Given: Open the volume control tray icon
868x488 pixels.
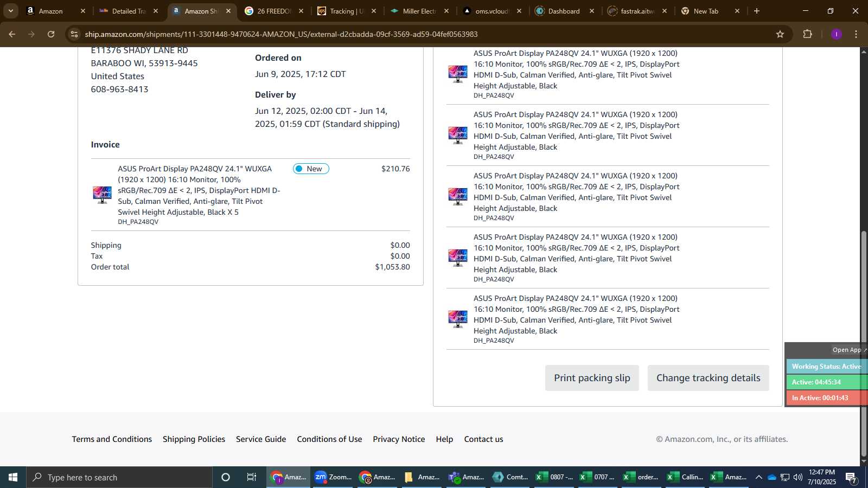Looking at the screenshot, I should [797, 477].
